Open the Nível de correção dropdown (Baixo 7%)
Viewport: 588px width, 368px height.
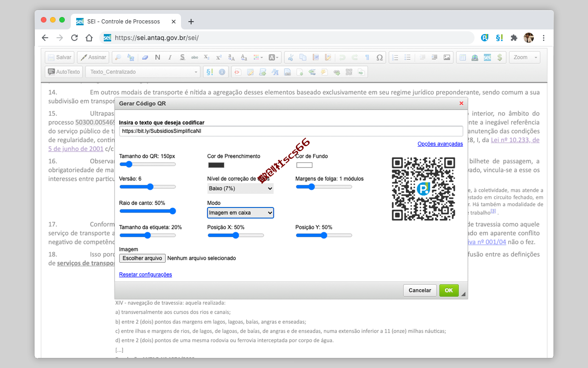click(240, 189)
